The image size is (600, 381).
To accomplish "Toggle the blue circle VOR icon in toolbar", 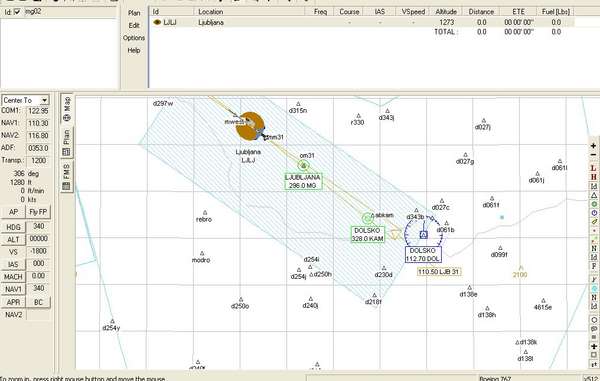I will 593,213.
